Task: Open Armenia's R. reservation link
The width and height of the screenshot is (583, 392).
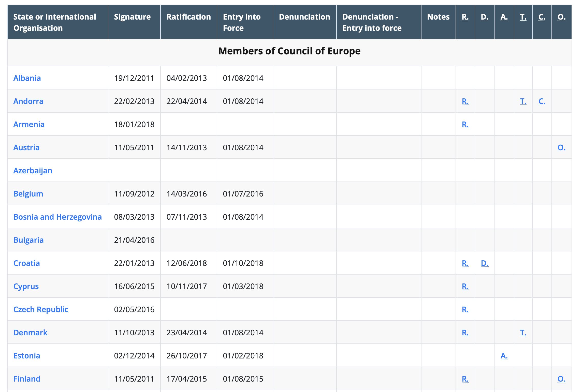Action: (x=465, y=124)
